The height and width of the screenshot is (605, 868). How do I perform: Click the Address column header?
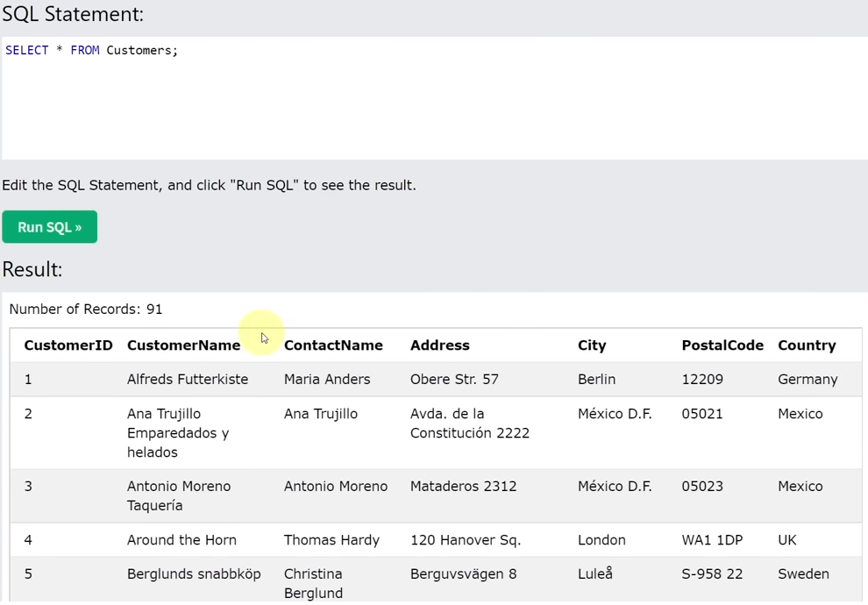pos(440,345)
